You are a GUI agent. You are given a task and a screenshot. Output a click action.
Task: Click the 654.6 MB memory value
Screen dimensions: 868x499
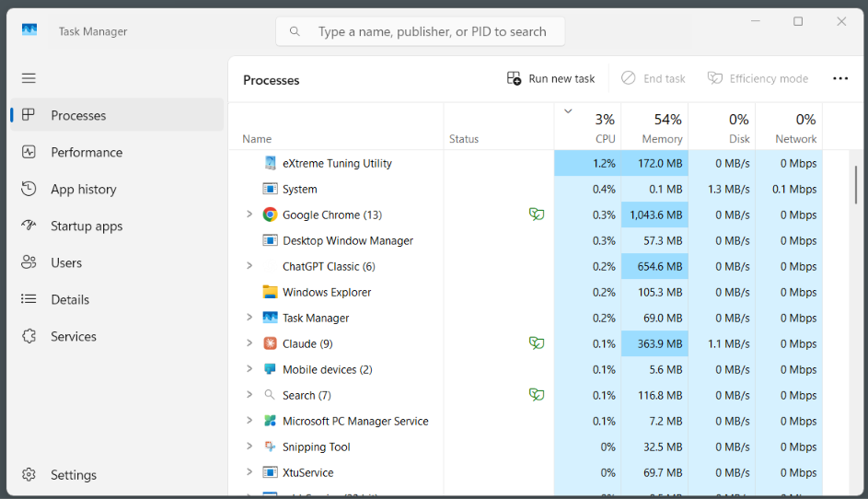point(659,266)
